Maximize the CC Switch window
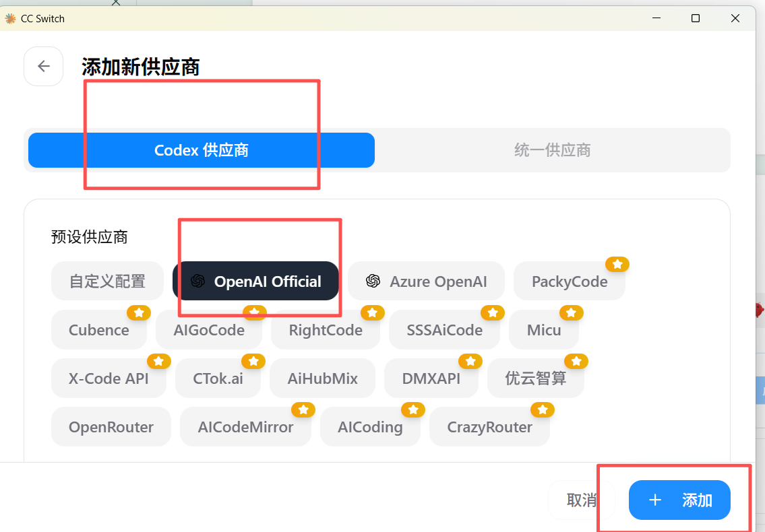 [696, 18]
